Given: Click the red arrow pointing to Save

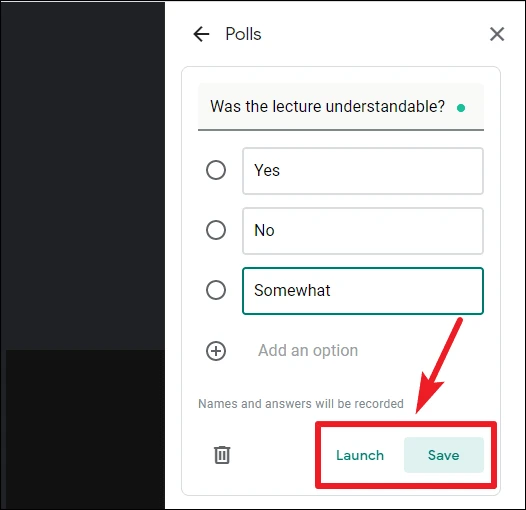Looking at the screenshot, I should pos(439,366).
